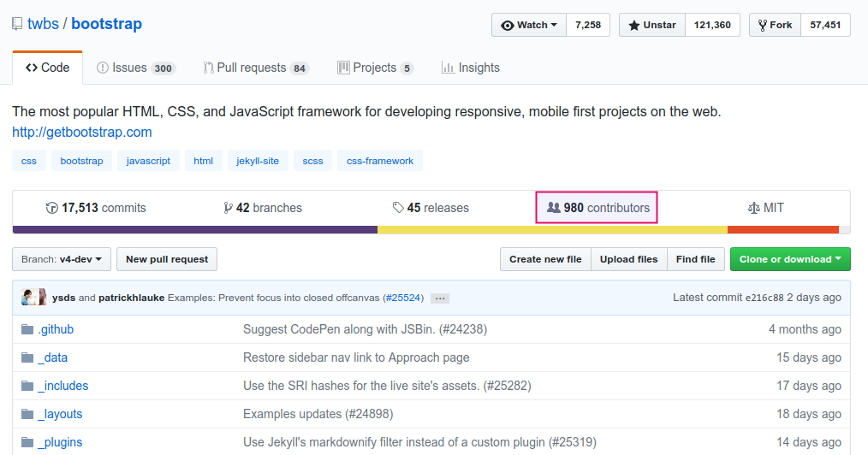Click Create new file
Screen dimensions: 868x455
(x=545, y=259)
